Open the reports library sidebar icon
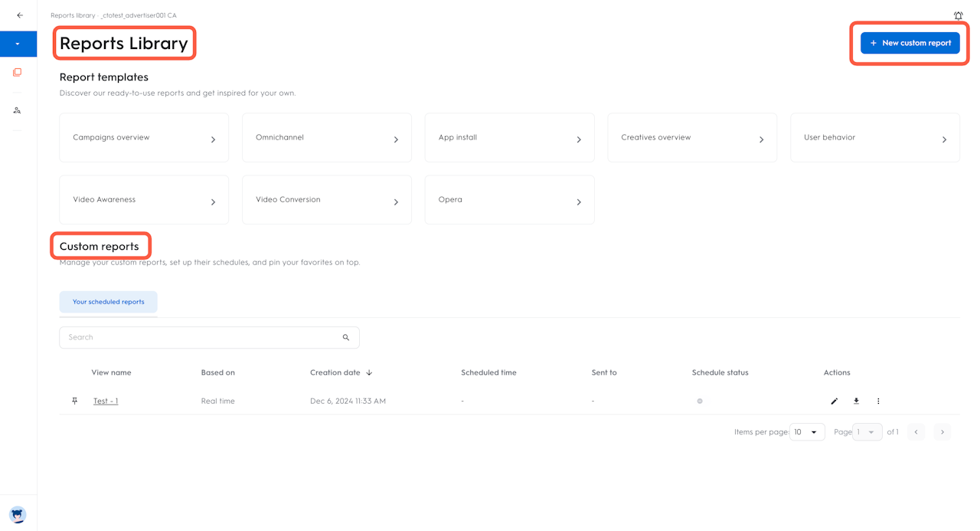The height and width of the screenshot is (531, 980). click(18, 73)
